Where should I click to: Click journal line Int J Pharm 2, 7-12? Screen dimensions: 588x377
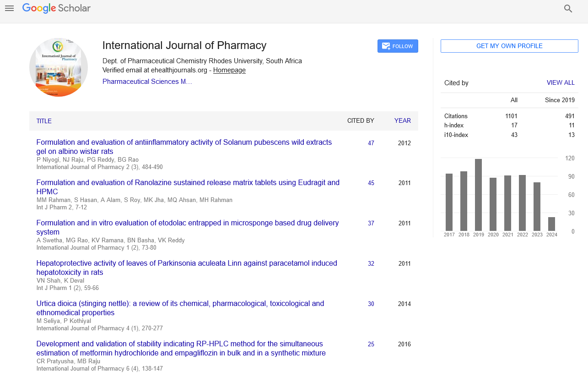click(62, 207)
